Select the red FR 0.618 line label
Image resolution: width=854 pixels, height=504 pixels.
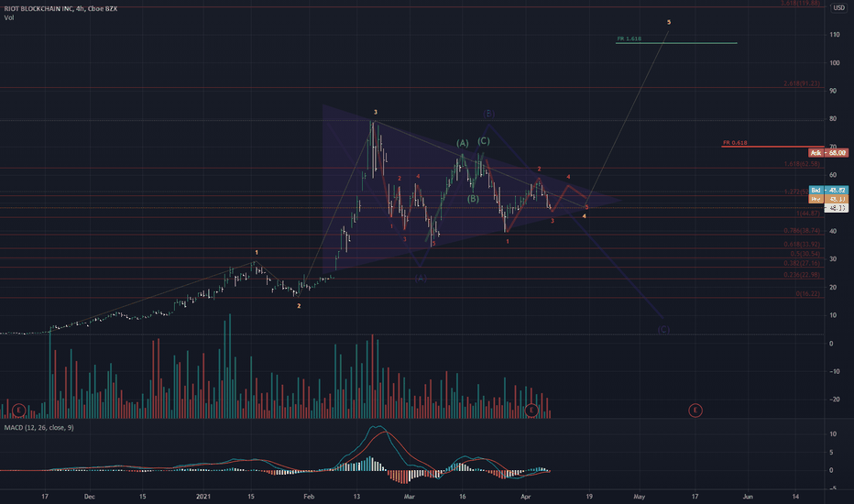[x=735, y=143]
